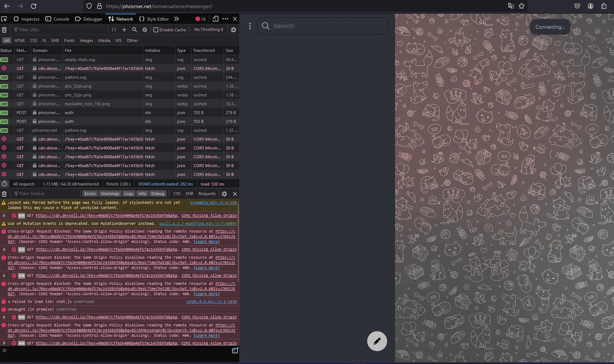Toggle the Info console filter
The width and height of the screenshot is (614, 364).
(x=142, y=194)
